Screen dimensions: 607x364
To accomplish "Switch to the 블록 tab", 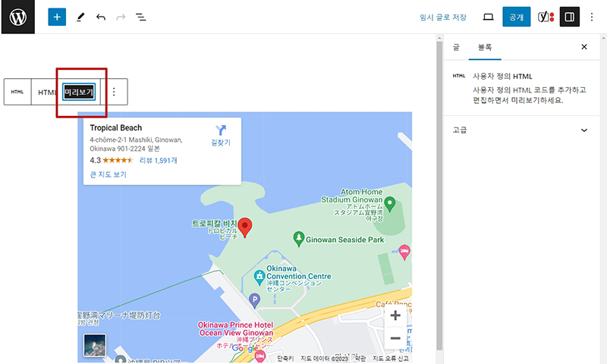I will point(485,47).
